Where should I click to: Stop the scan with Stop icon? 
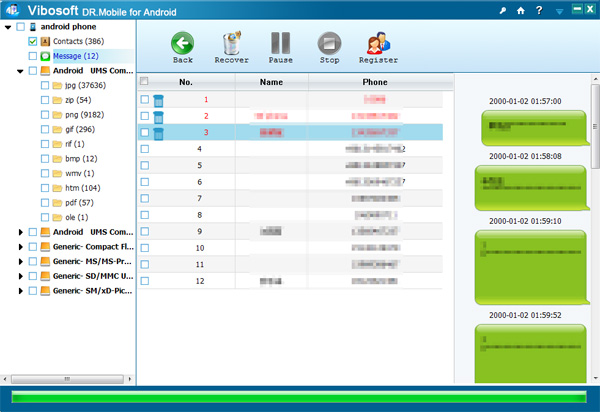pyautogui.click(x=329, y=43)
